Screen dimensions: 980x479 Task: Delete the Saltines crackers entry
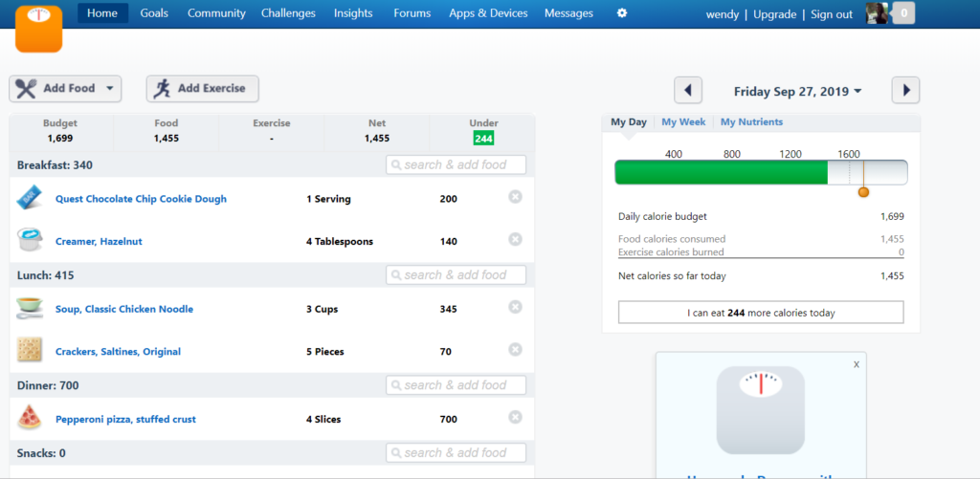pyautogui.click(x=515, y=349)
